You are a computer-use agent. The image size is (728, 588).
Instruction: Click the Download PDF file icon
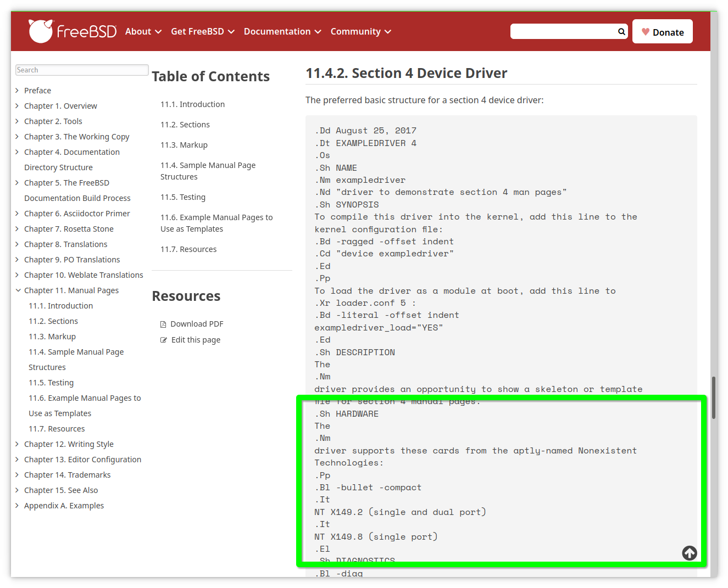163,324
